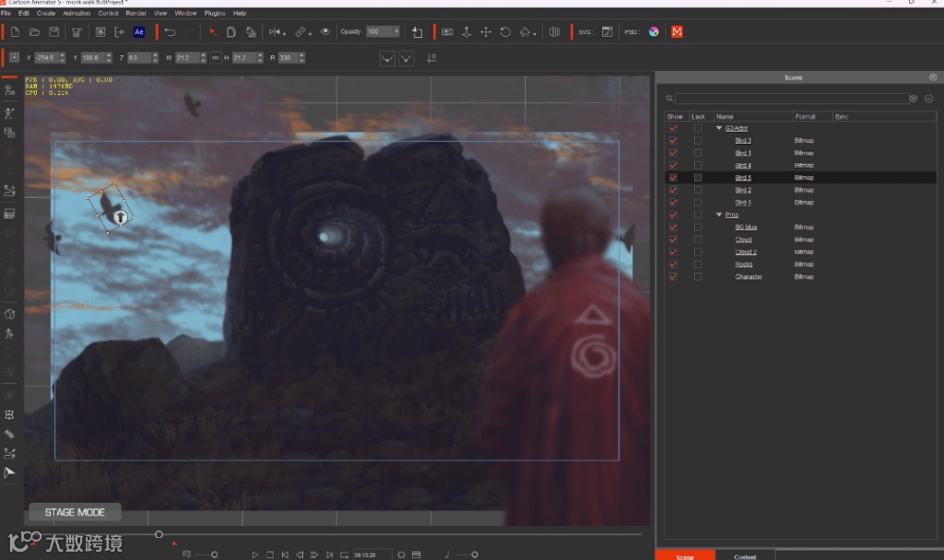Open the Render menu
944x560 pixels.
[136, 13]
